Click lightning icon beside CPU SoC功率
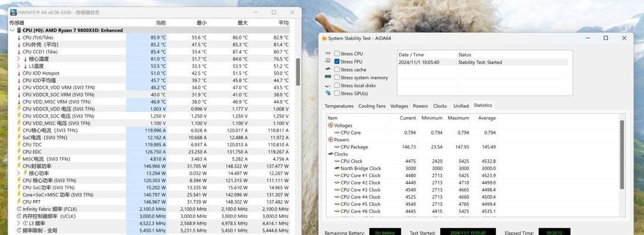 [19, 187]
